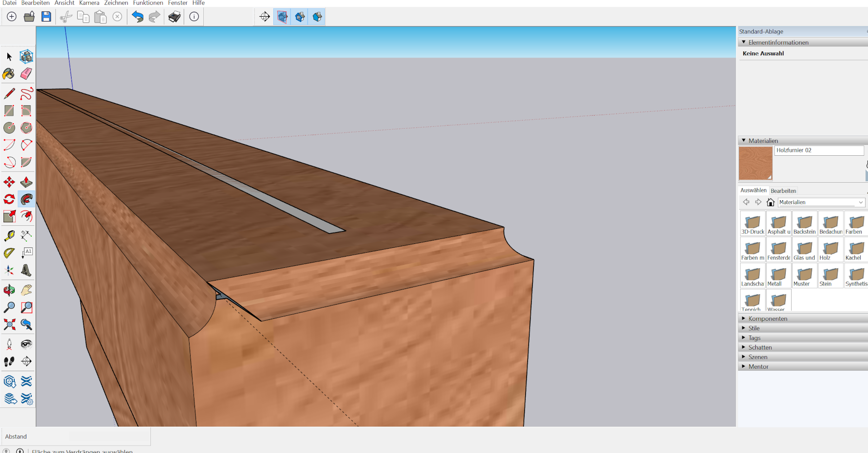
Task: Choose the Follow Me tool
Action: (26, 199)
